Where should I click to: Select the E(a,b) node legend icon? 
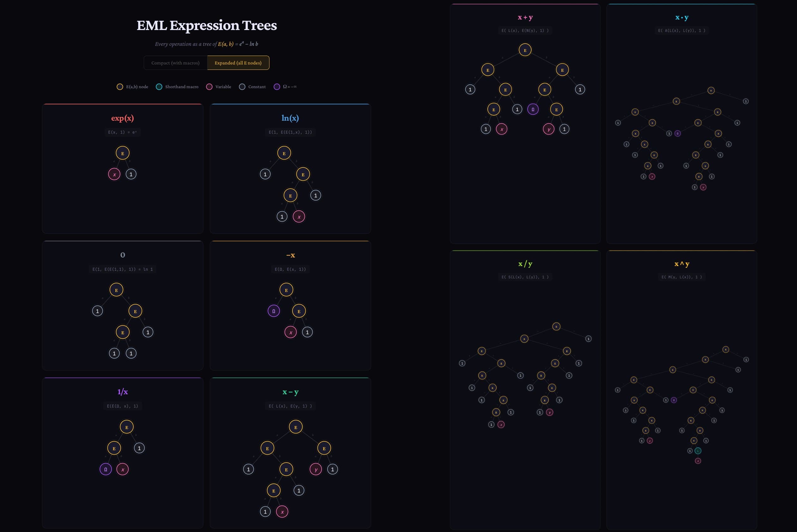tap(119, 87)
